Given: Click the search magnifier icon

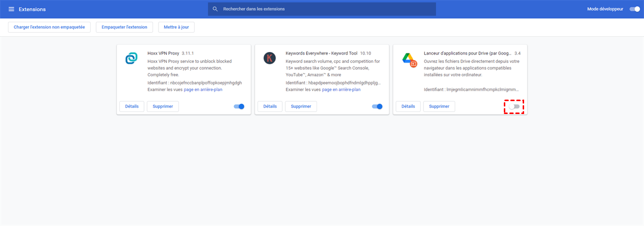Looking at the screenshot, I should tap(215, 9).
